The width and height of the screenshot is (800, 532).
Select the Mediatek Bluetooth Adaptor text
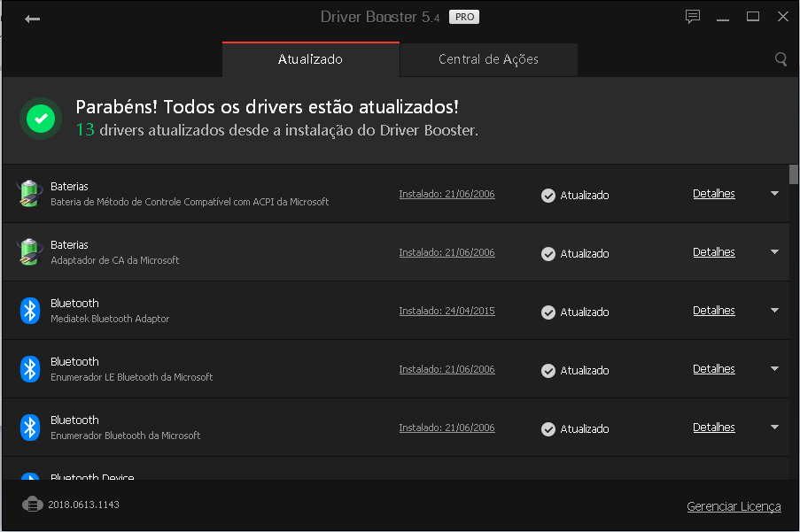click(110, 319)
